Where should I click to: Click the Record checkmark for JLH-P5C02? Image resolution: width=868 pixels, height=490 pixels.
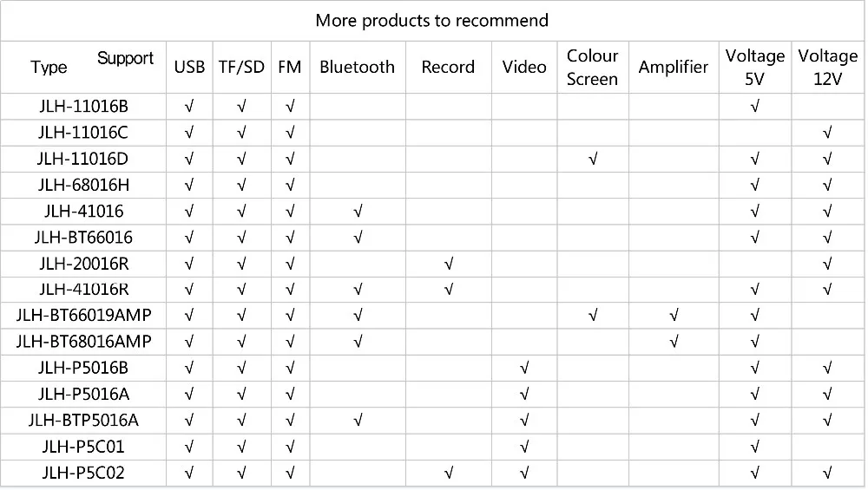[449, 473]
